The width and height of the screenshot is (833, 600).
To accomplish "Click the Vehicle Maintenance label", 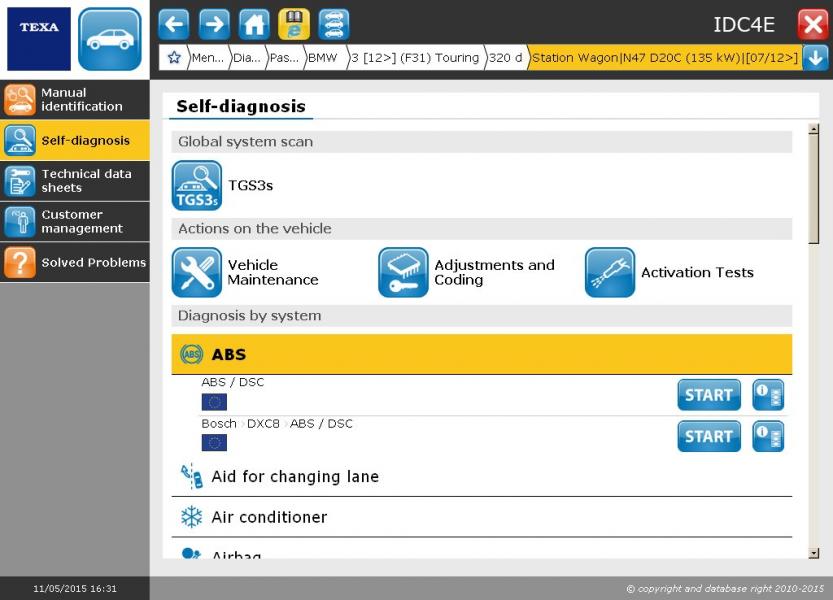I will tap(273, 272).
